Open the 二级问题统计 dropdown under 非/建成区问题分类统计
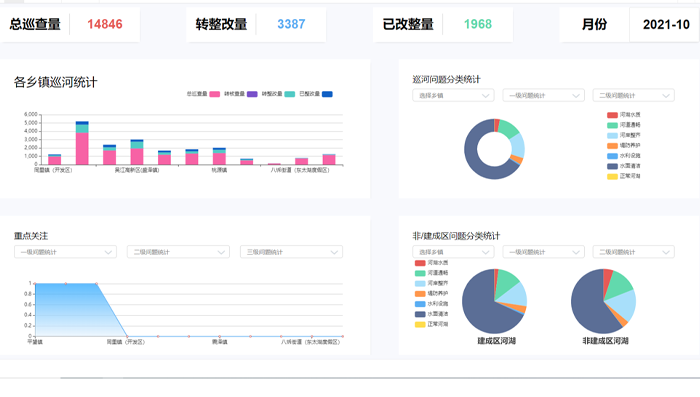700x397 pixels. click(633, 252)
